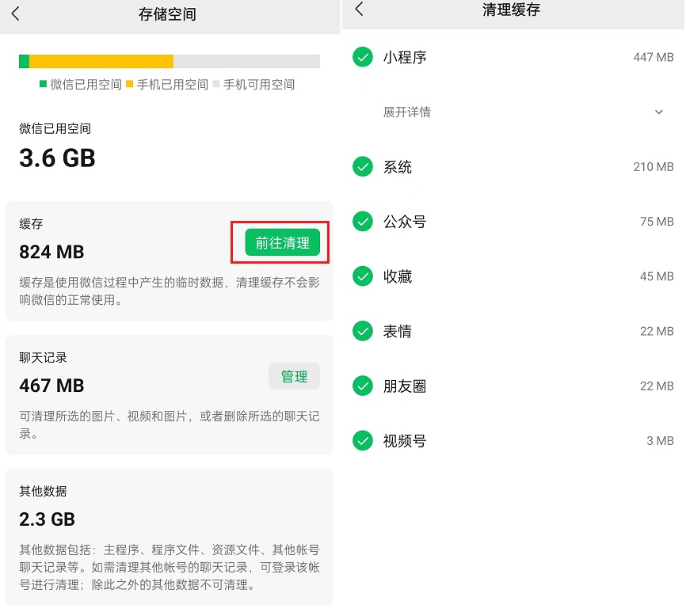Tap the 210 MB size value
The width and height of the screenshot is (686, 616).
click(x=654, y=166)
